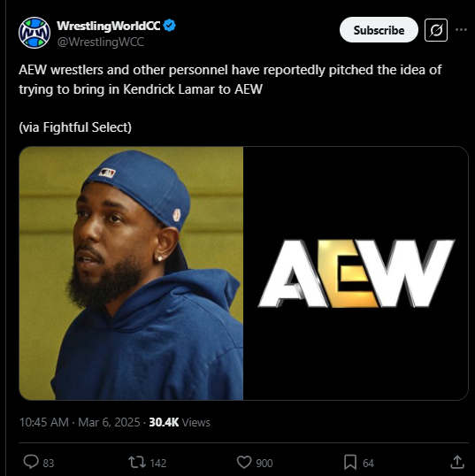Open the three-dot more options menu
Image resolution: width=475 pixels, height=476 pixels.
pos(461,30)
